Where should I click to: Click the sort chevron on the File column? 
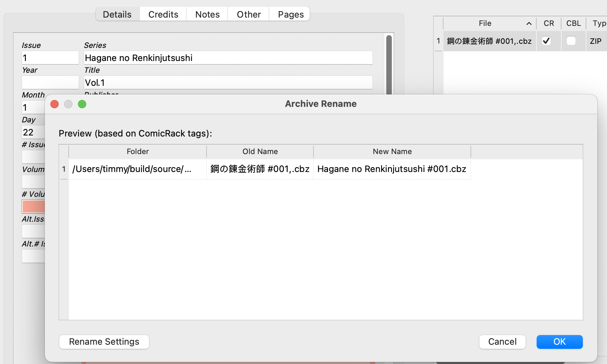tap(529, 23)
